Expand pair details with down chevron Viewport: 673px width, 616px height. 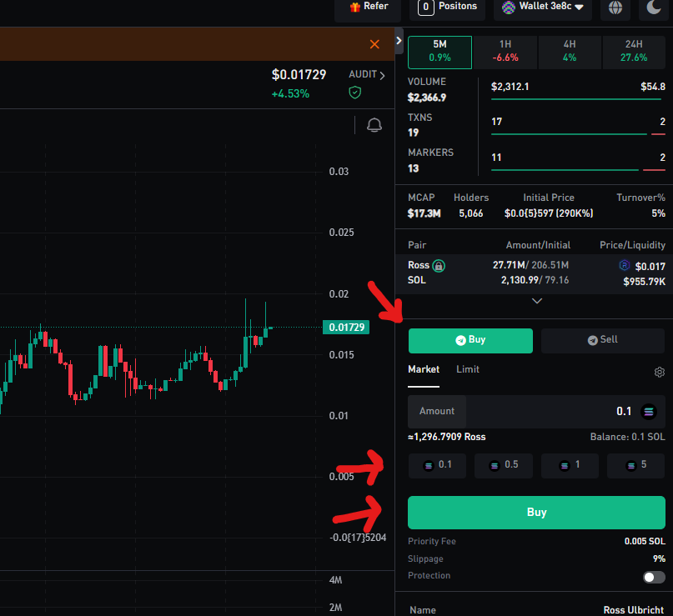pyautogui.click(x=537, y=301)
